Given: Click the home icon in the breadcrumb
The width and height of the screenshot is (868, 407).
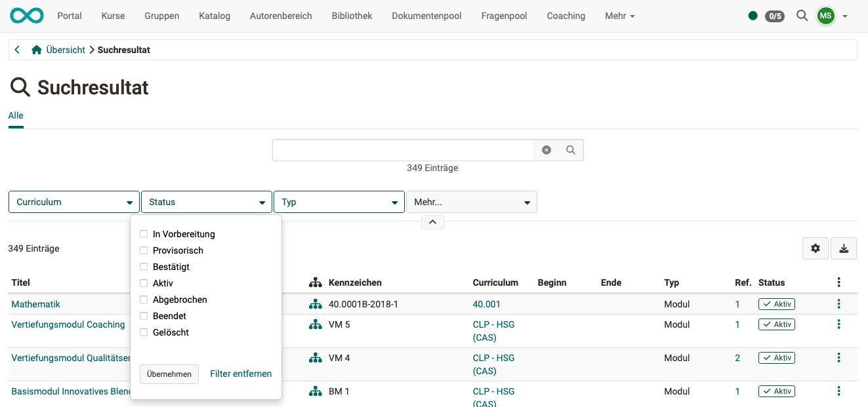Looking at the screenshot, I should pyautogui.click(x=36, y=49).
